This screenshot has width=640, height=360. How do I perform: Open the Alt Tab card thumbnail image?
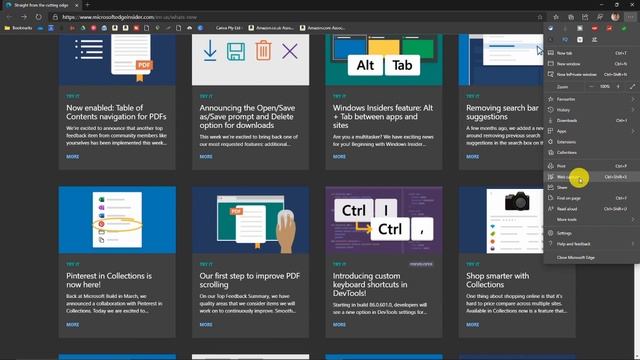point(384,60)
